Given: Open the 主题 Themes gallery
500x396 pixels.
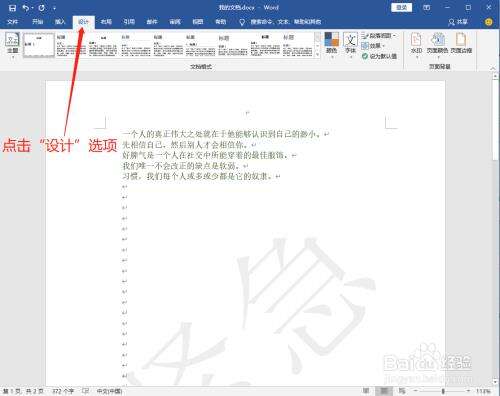Looking at the screenshot, I should pyautogui.click(x=13, y=44).
